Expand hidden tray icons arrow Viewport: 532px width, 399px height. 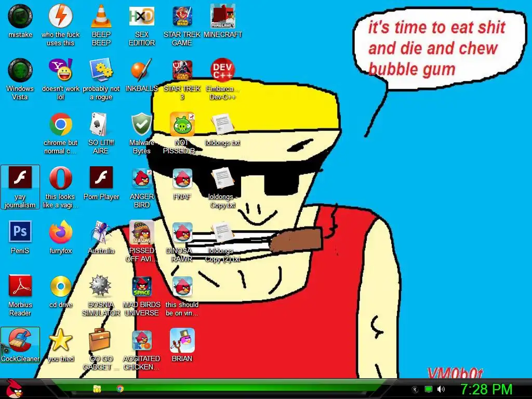pos(415,390)
